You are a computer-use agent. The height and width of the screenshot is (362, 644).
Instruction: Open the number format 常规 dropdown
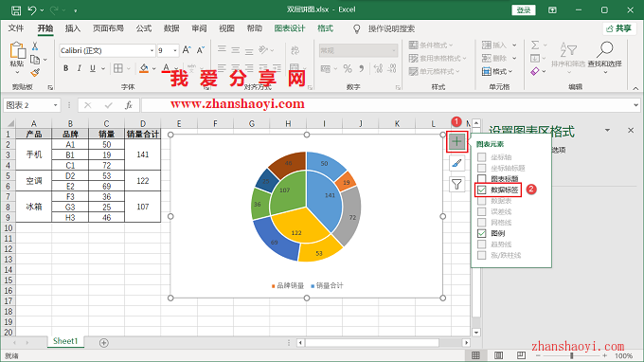click(x=394, y=50)
